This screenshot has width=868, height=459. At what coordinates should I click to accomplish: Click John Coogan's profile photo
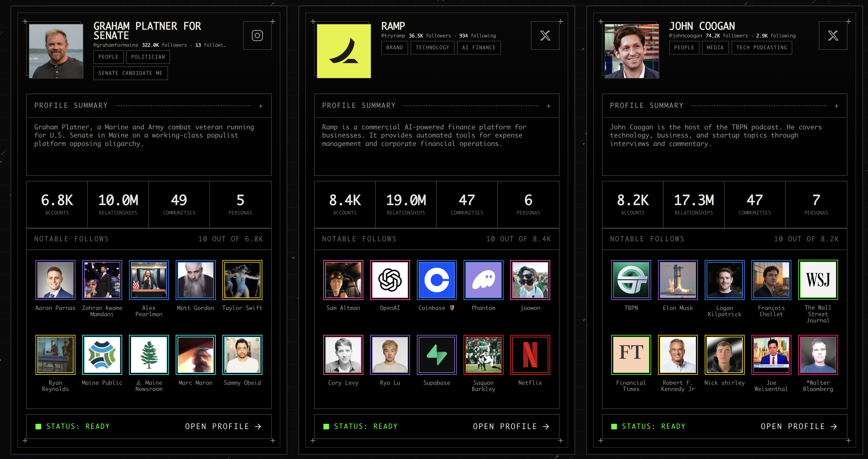(x=632, y=51)
